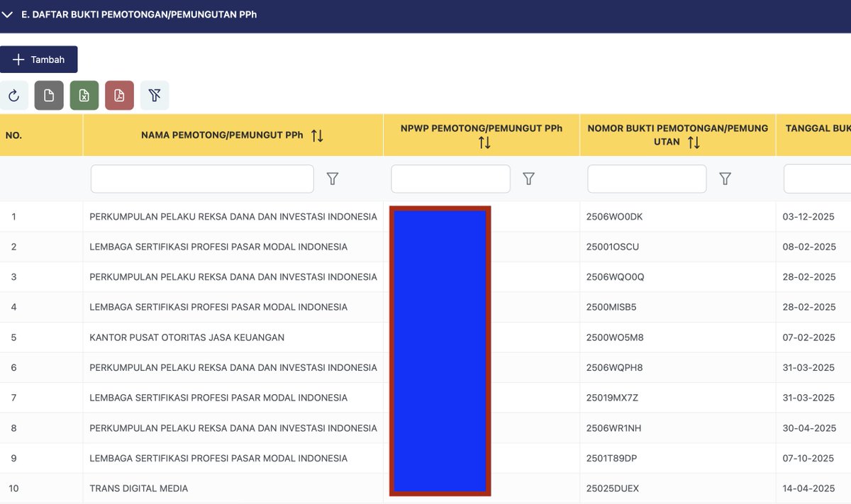
Task: Click bukti number 2506WQPH8
Action: click(615, 367)
